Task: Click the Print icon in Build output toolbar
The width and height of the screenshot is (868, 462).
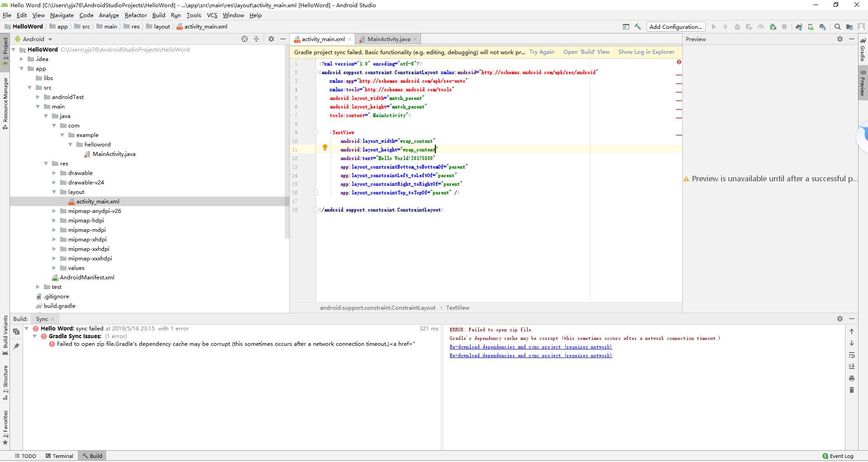Action: (852, 378)
